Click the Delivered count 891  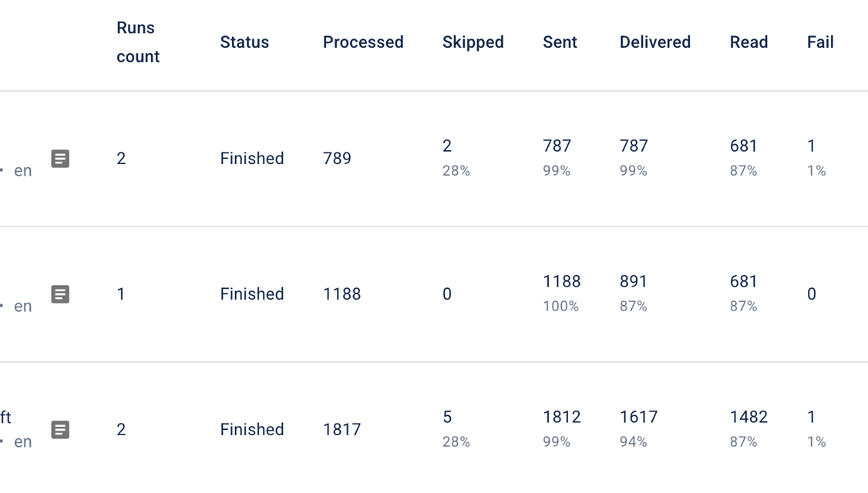(x=634, y=282)
